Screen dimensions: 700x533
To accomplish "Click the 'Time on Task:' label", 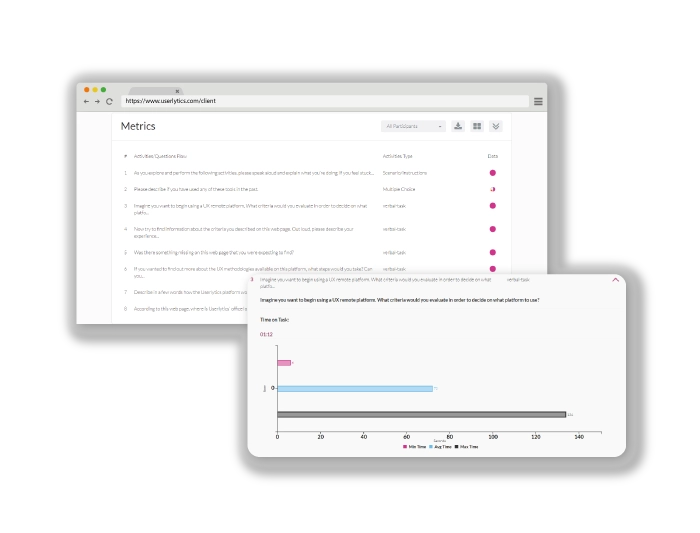I will (275, 320).
